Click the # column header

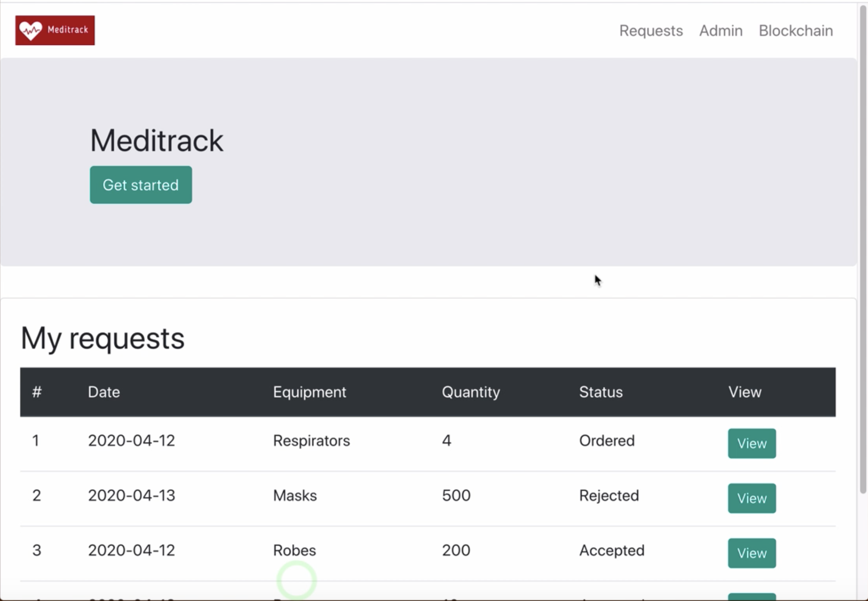pos(37,392)
